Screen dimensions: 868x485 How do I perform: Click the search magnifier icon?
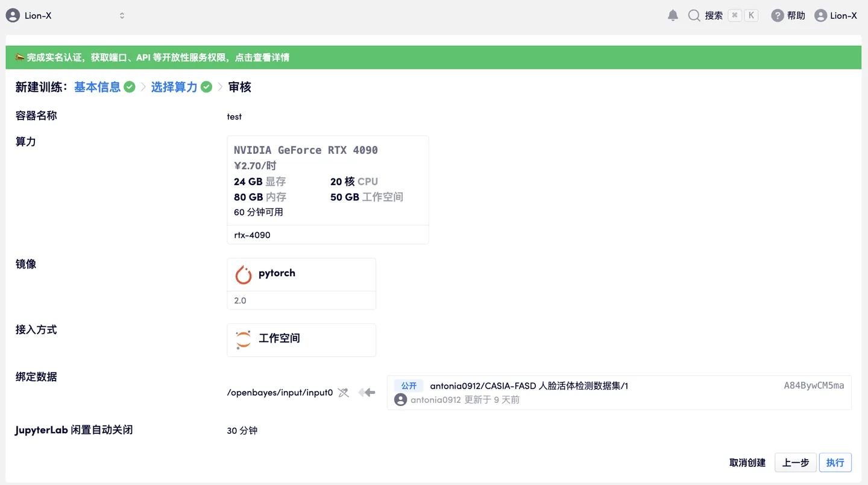(694, 15)
